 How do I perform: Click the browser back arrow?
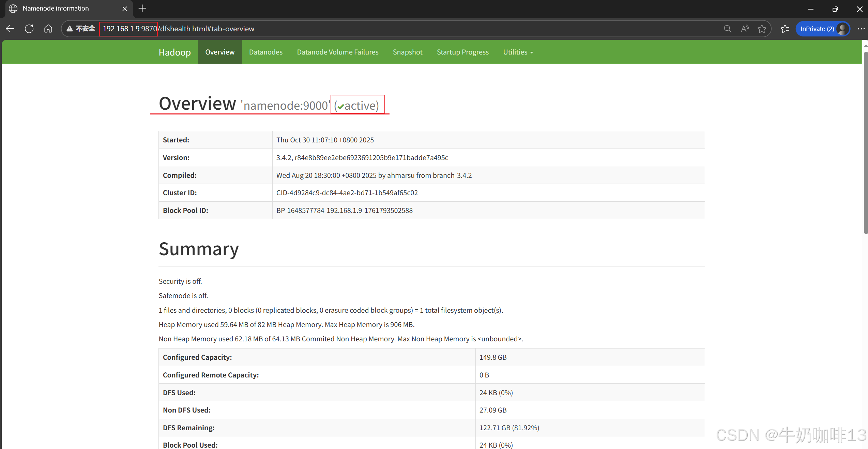[x=10, y=29]
